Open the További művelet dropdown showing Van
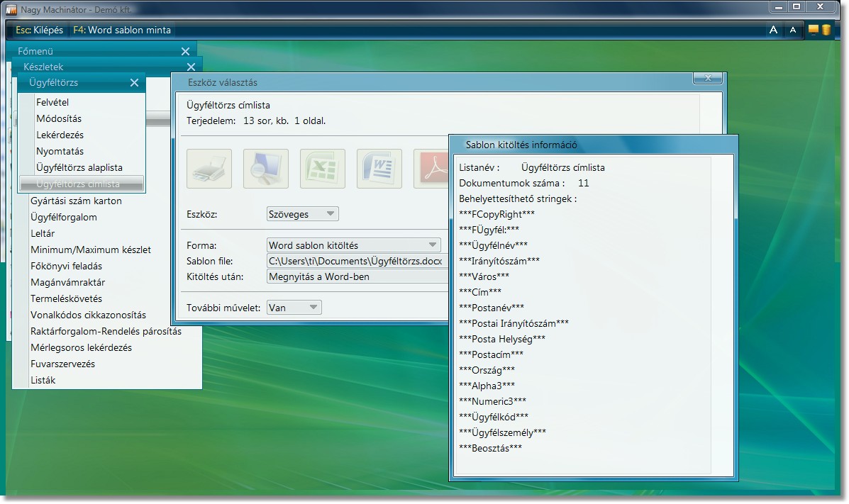The width and height of the screenshot is (849, 504). [294, 308]
